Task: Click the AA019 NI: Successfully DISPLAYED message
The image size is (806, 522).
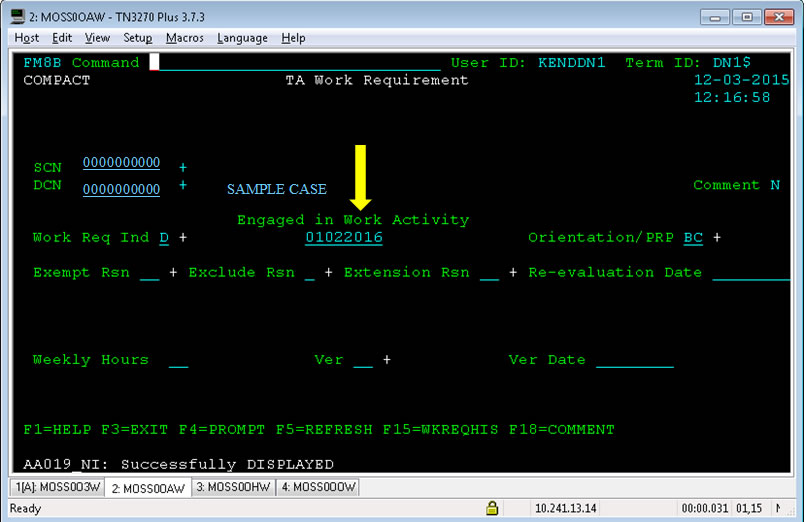Action: (178, 464)
